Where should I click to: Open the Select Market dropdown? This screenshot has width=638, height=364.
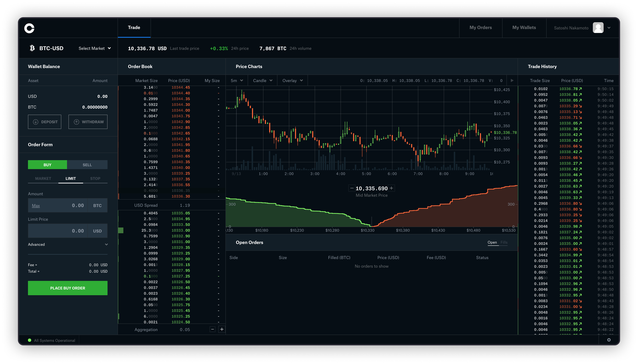tap(94, 48)
